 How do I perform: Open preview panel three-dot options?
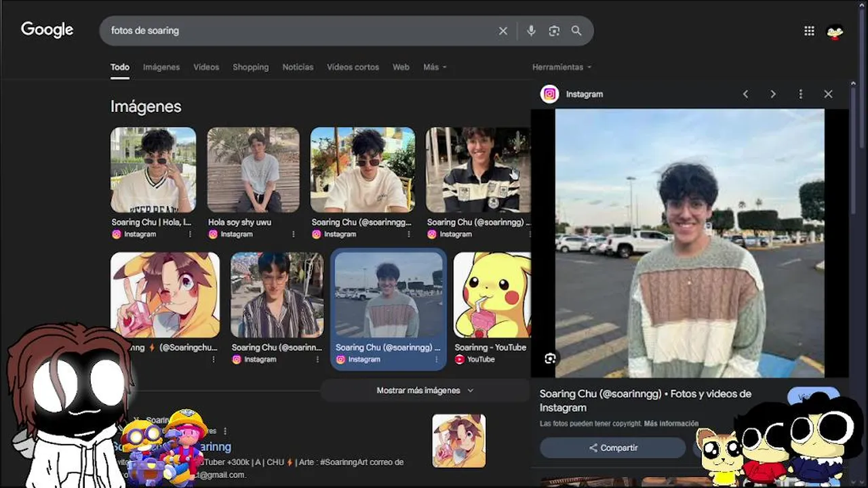tap(800, 94)
